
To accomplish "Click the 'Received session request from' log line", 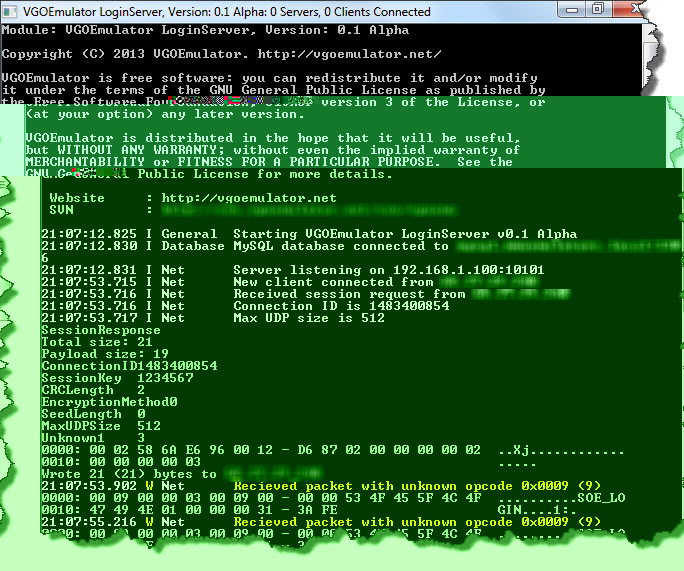I will [x=348, y=294].
